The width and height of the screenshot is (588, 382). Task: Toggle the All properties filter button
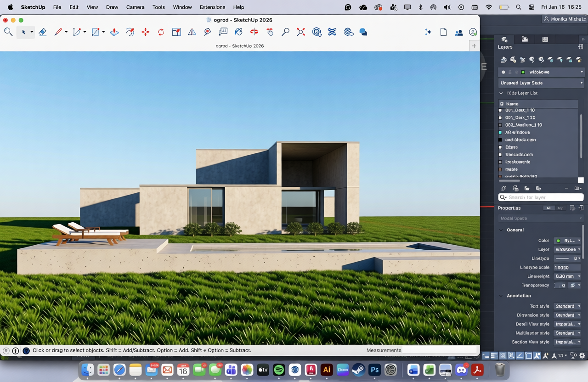548,208
